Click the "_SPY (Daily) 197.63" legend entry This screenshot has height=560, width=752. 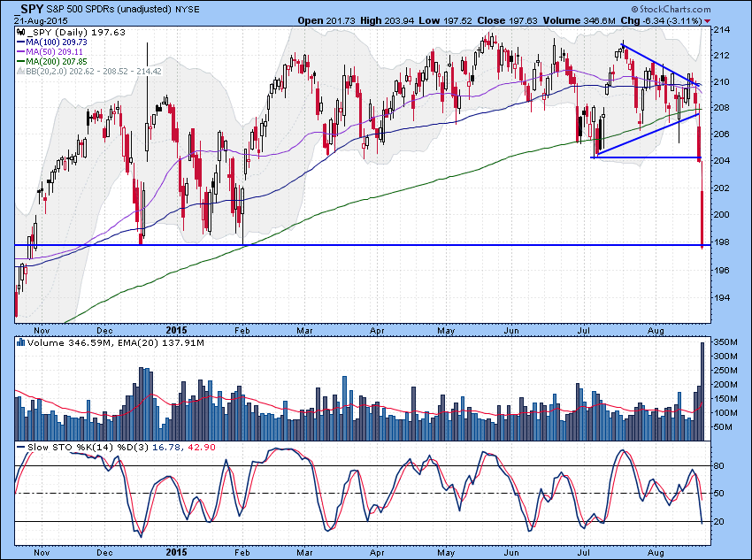[76, 33]
